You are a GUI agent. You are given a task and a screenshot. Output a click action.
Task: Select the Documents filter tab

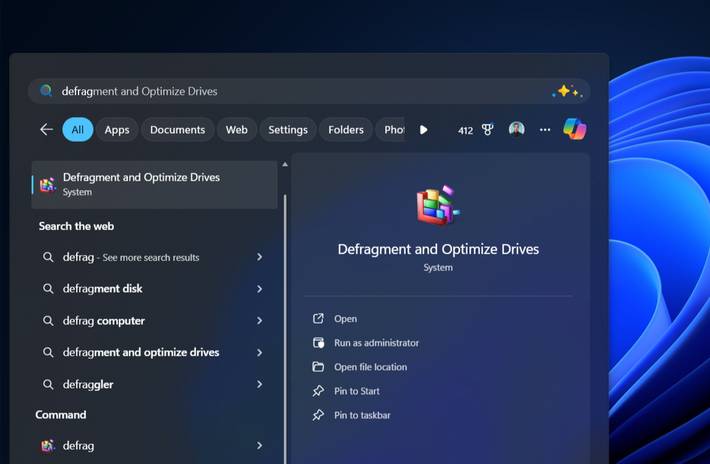point(178,130)
